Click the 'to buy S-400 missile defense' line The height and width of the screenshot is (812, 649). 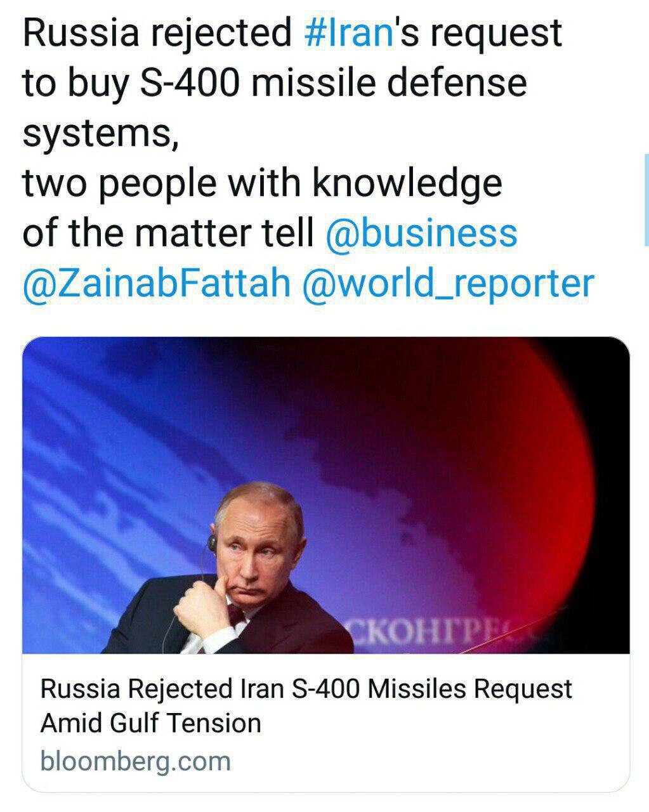275,83
